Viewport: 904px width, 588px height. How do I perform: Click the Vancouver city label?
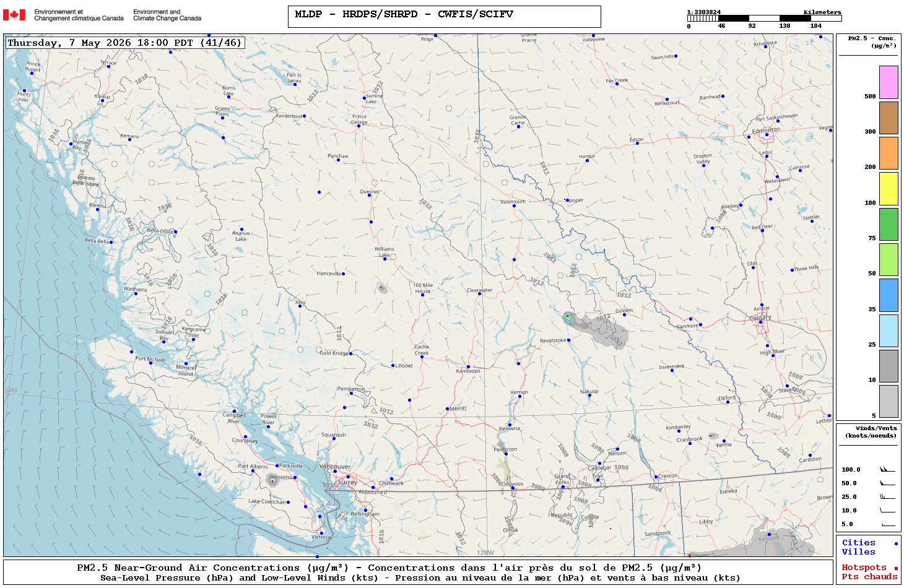click(335, 467)
